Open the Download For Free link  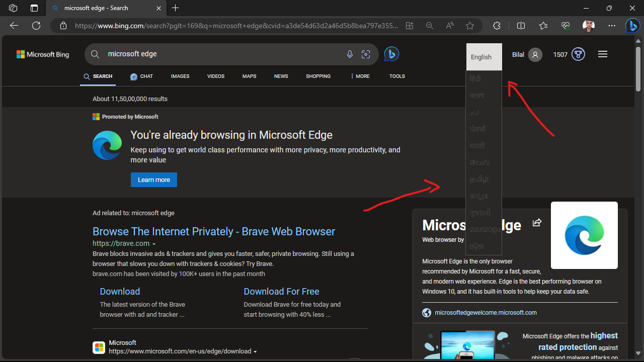[281, 291]
